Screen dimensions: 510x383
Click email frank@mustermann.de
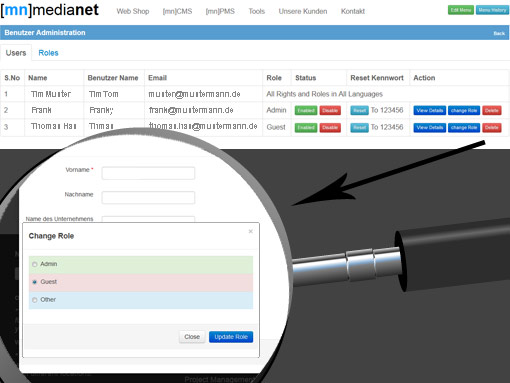(x=191, y=110)
